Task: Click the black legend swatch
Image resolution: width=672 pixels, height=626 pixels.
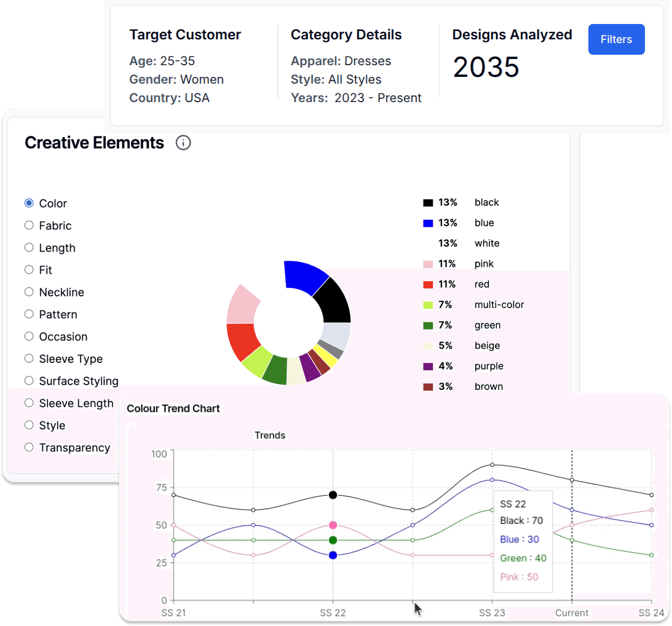Action: pyautogui.click(x=427, y=202)
